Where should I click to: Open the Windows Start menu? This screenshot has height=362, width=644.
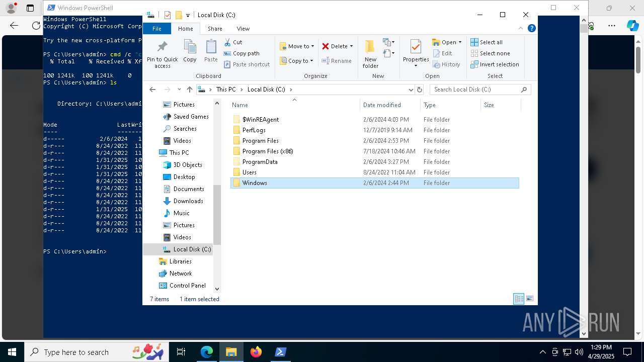coord(12,352)
